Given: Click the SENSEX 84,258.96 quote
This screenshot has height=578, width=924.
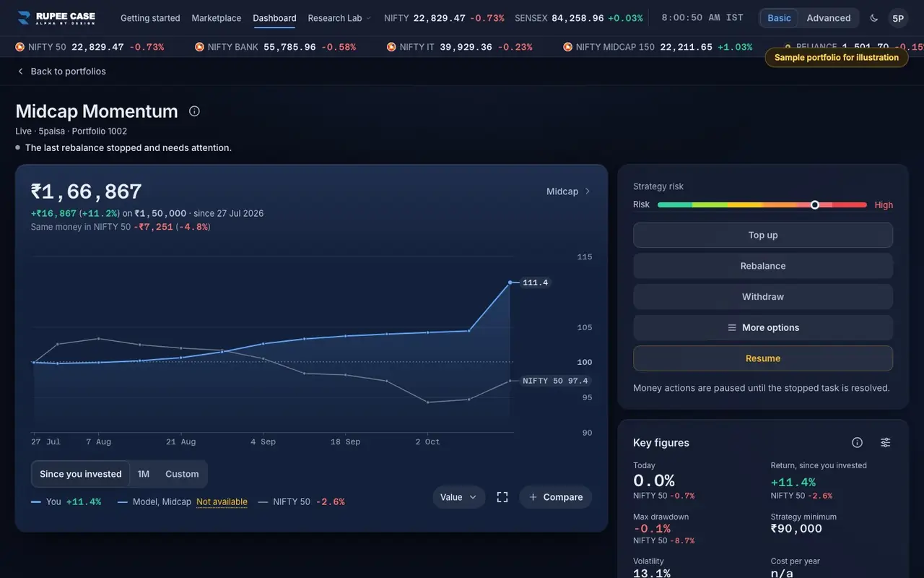Looking at the screenshot, I should click(x=579, y=18).
